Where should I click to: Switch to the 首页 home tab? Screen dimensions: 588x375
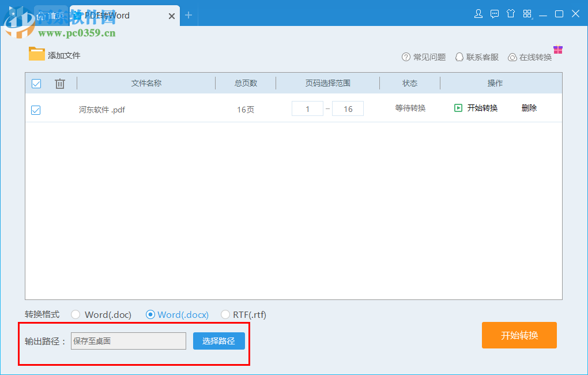[51, 16]
